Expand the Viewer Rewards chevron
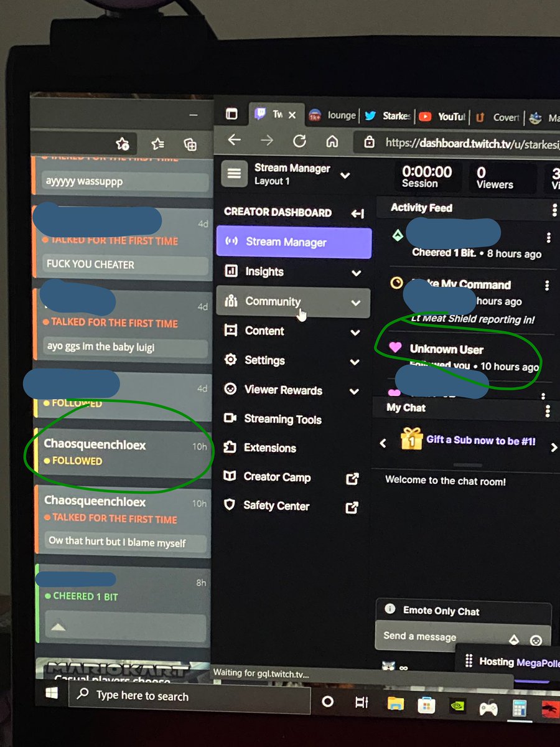Image resolution: width=560 pixels, height=747 pixels. tap(355, 392)
